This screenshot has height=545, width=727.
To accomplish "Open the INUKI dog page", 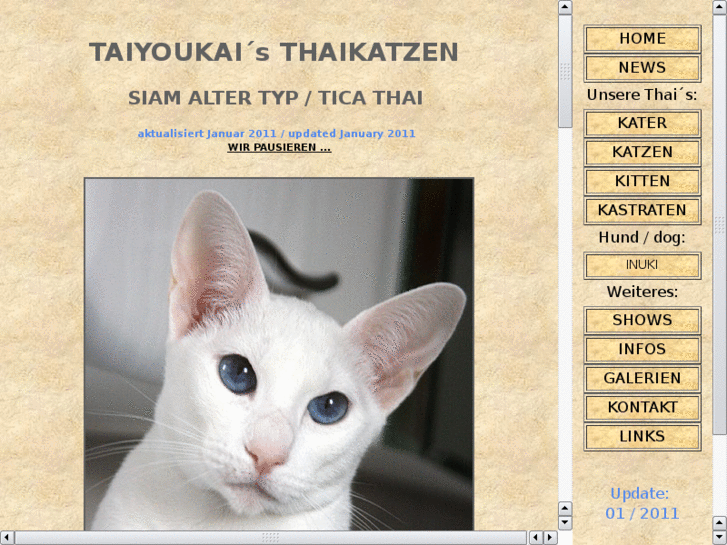I will (x=642, y=265).
